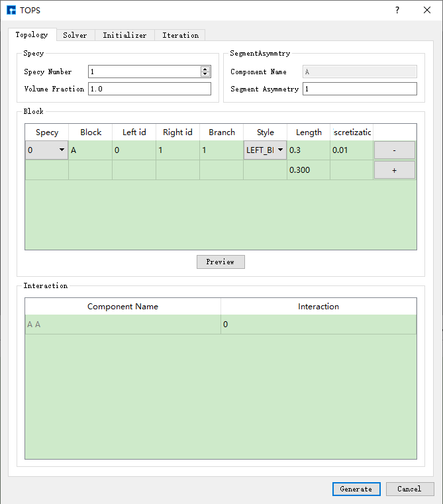Edit the Segment Asymmetry field
Image resolution: width=443 pixels, height=504 pixels.
click(360, 89)
